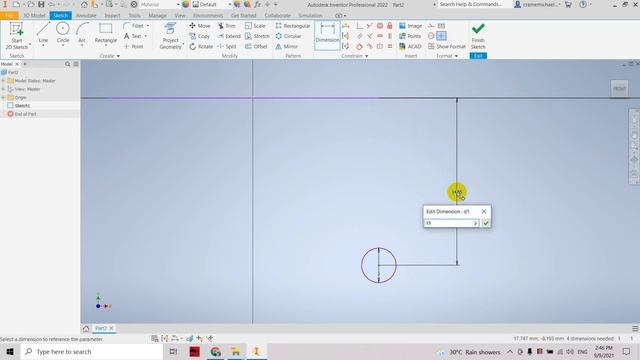This screenshot has height=360, width=640.
Task: Open the Fillet dropdown arrow
Action: point(148,26)
